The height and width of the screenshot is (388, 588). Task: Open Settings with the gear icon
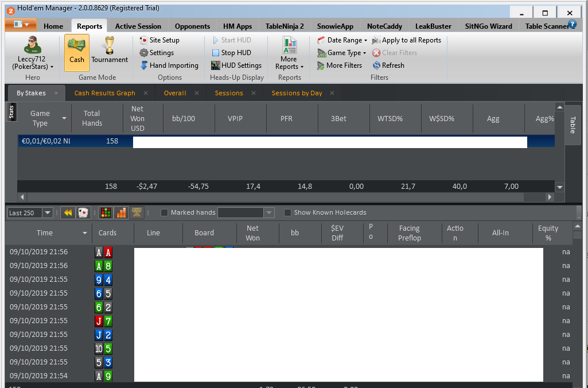click(x=157, y=53)
